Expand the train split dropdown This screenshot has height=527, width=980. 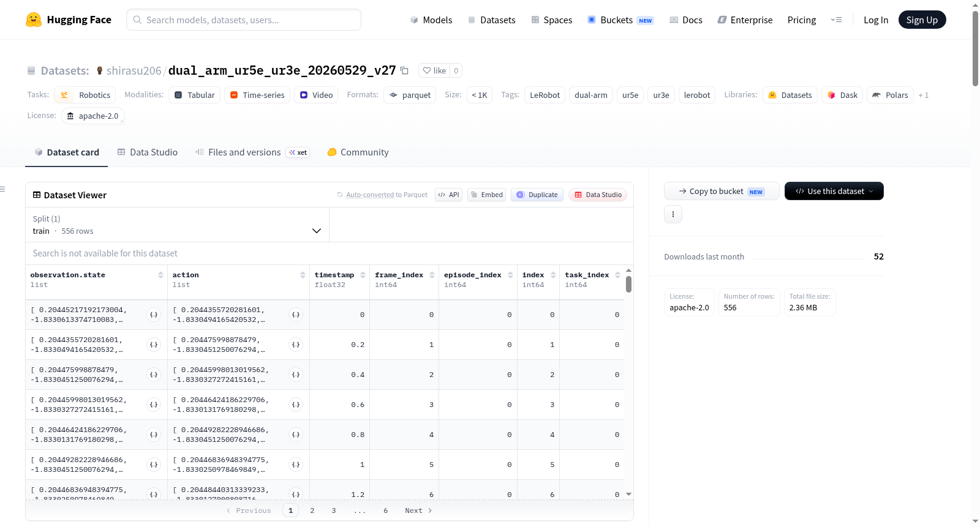[x=177, y=225]
